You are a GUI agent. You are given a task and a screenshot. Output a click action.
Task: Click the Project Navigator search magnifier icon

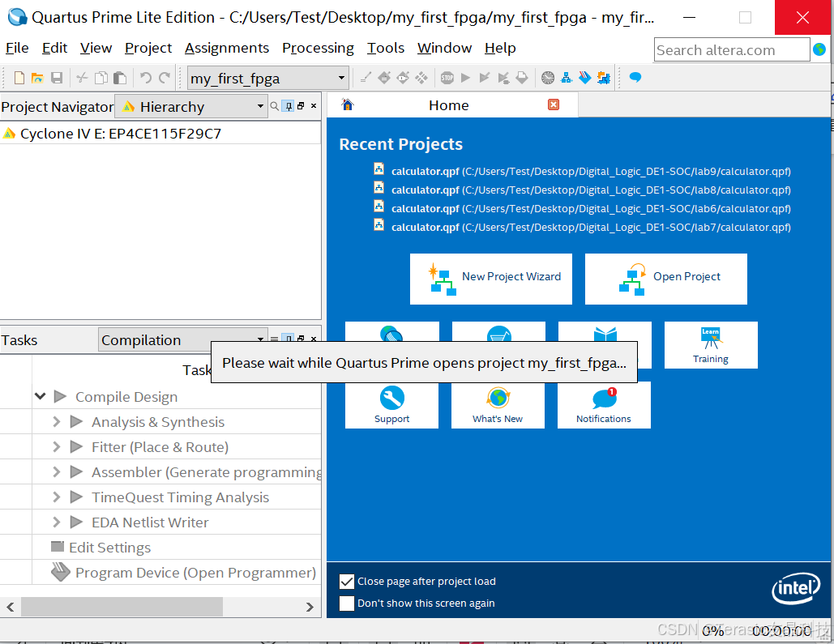click(275, 106)
